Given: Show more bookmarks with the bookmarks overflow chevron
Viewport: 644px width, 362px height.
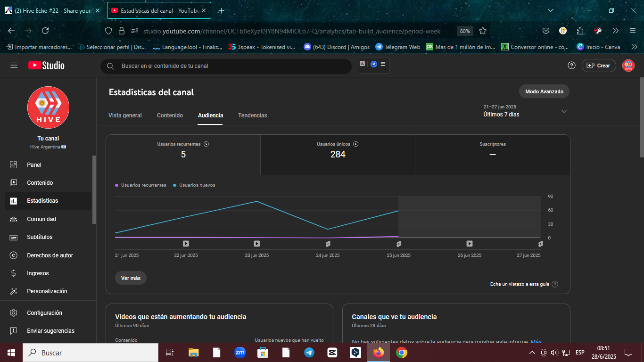Looking at the screenshot, I should click(634, 47).
